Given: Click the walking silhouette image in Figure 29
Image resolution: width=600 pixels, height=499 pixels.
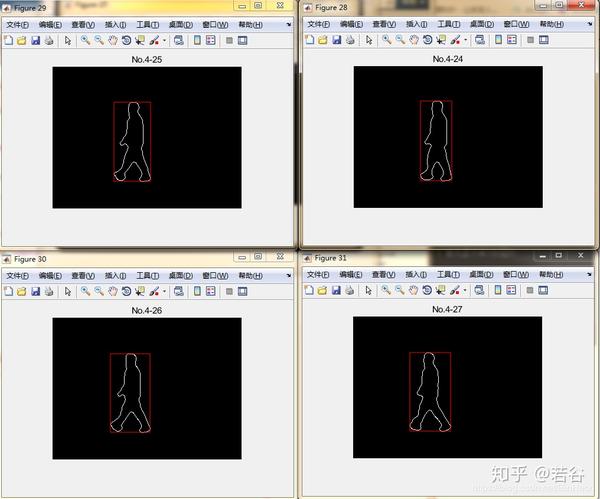Looking at the screenshot, I should click(147, 138).
